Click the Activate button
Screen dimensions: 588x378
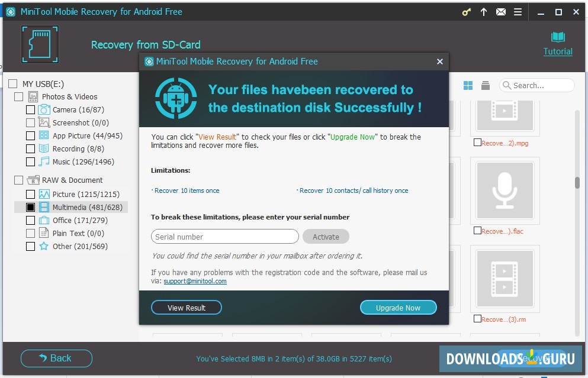(x=326, y=237)
